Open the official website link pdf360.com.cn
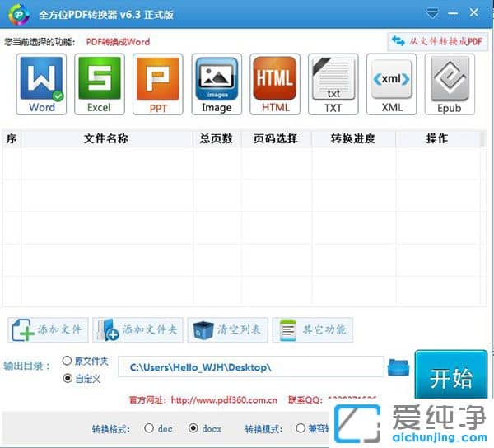This screenshot has height=448, width=494. click(224, 400)
